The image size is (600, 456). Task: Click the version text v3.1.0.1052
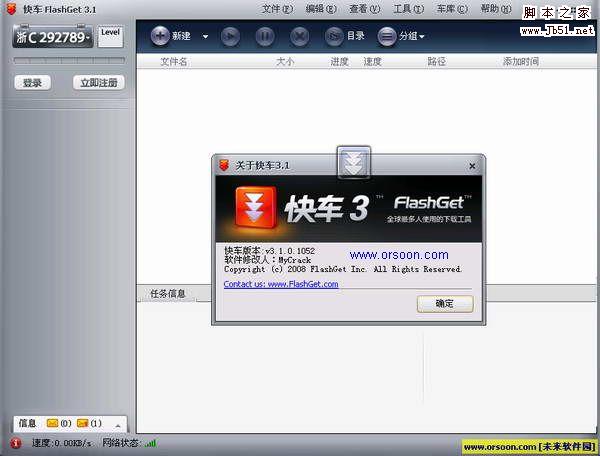290,251
